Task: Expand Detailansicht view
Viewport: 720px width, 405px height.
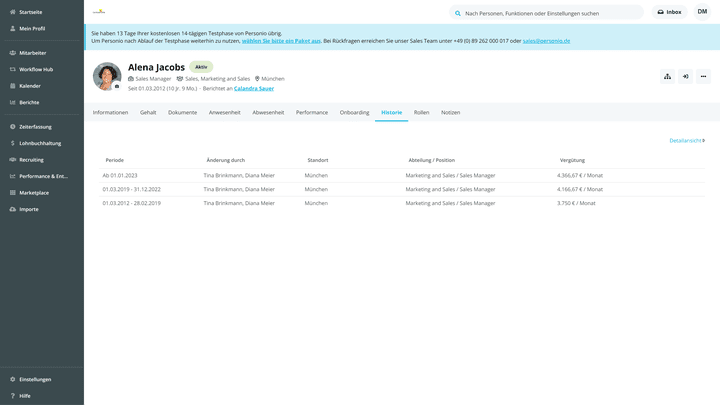Action: coord(686,140)
